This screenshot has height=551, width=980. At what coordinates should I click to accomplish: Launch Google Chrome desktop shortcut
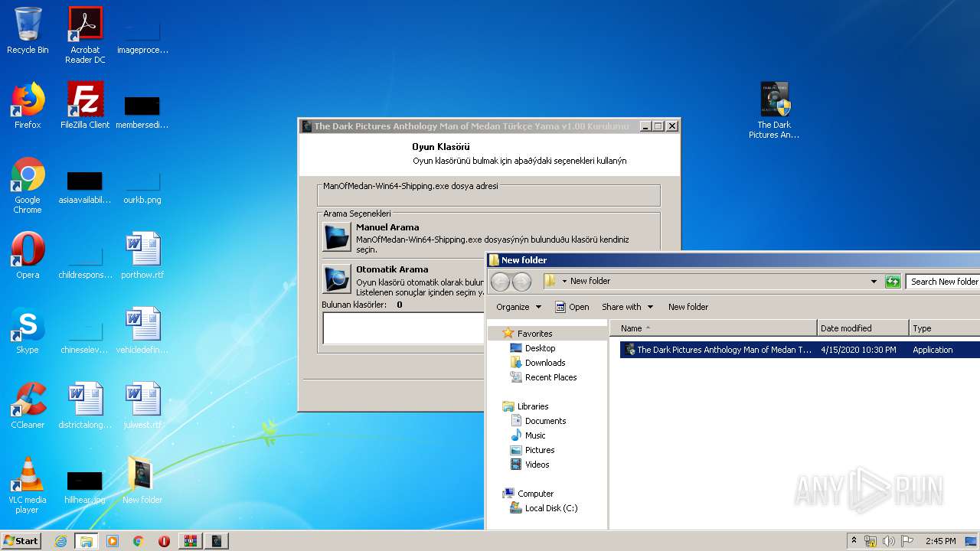pos(28,185)
